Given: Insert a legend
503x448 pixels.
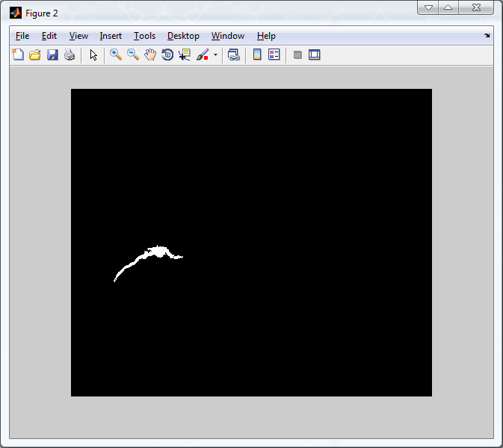Looking at the screenshot, I should pyautogui.click(x=274, y=55).
